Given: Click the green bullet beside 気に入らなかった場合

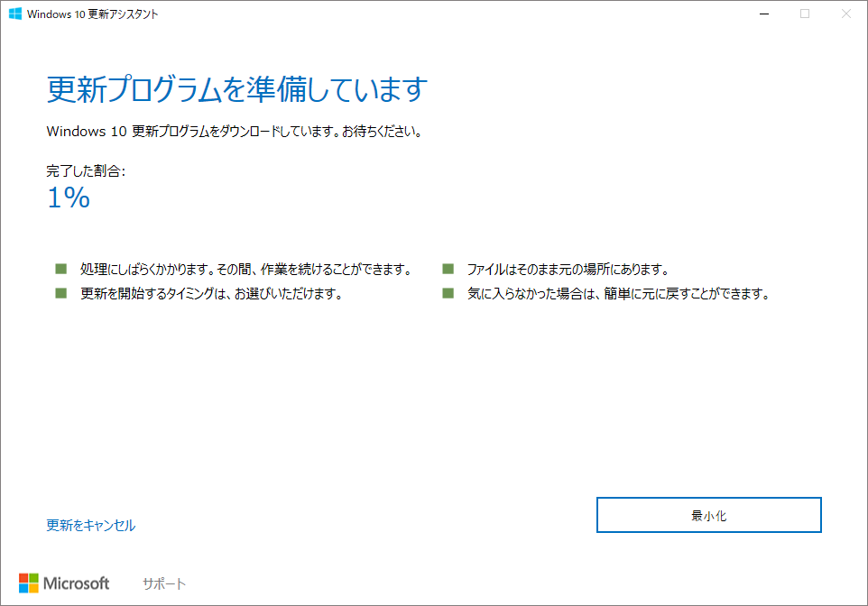Looking at the screenshot, I should point(447,292).
